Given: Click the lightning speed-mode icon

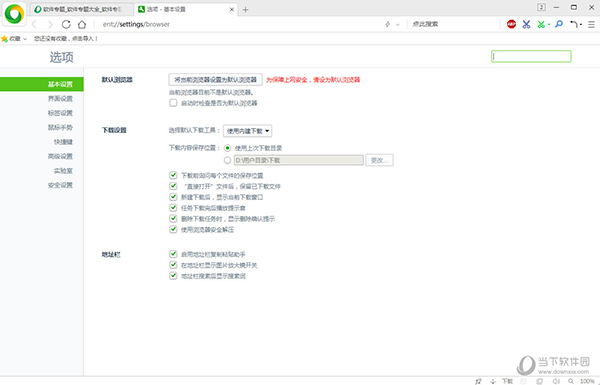Looking at the screenshot, I should pos(388,24).
